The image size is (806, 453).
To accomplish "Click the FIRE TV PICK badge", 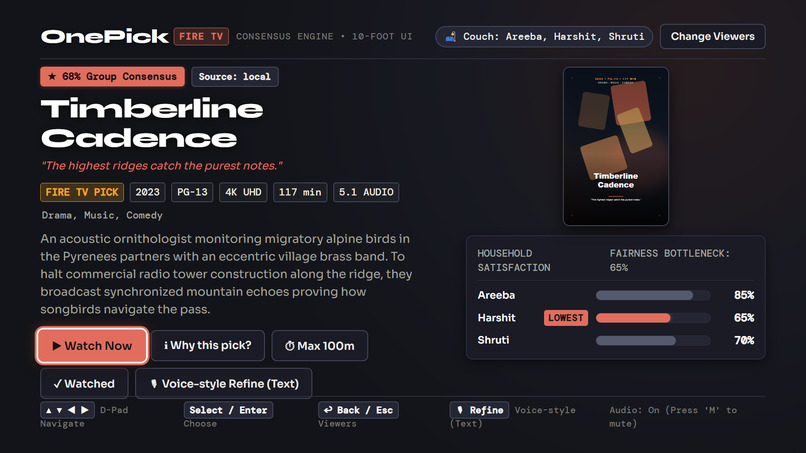I will [x=82, y=192].
